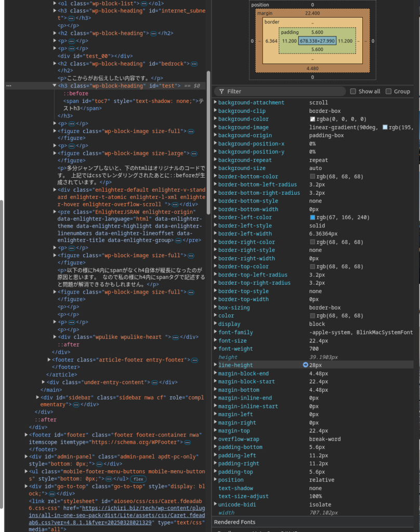420x532 pixels.
Task: Expand ellipsis in h3 internet_subnet heading row
Action: (x=71, y=18)
